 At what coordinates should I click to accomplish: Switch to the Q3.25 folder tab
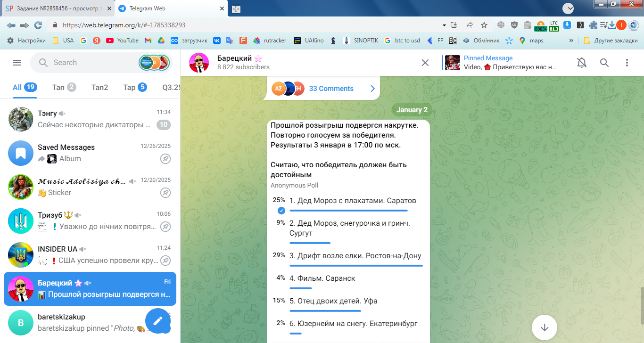(171, 87)
